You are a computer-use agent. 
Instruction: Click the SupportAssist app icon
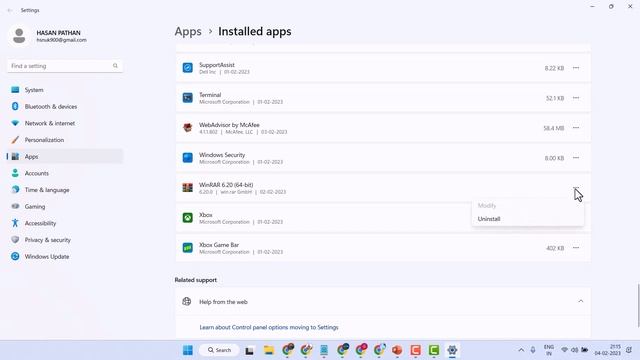tap(187, 68)
